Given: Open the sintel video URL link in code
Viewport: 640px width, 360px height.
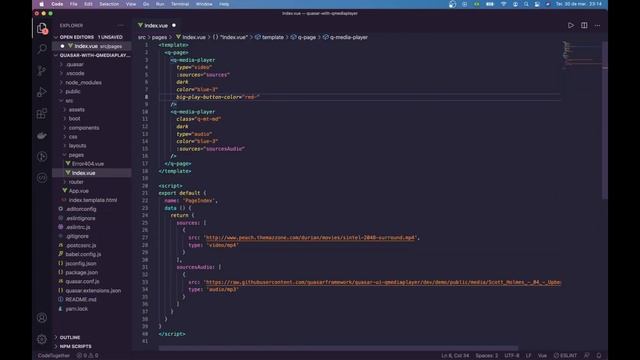Looking at the screenshot, I should pyautogui.click(x=310, y=238).
